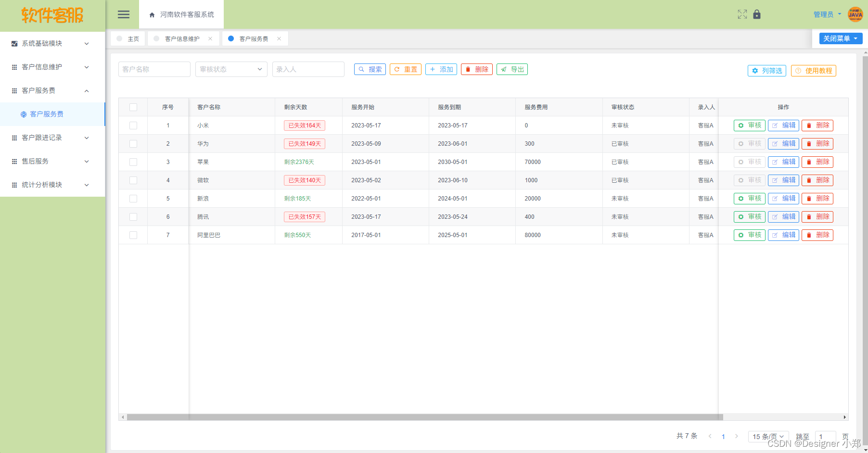Viewport: 868px width, 453px height.
Task: Check the box for row 小米
Action: (133, 126)
